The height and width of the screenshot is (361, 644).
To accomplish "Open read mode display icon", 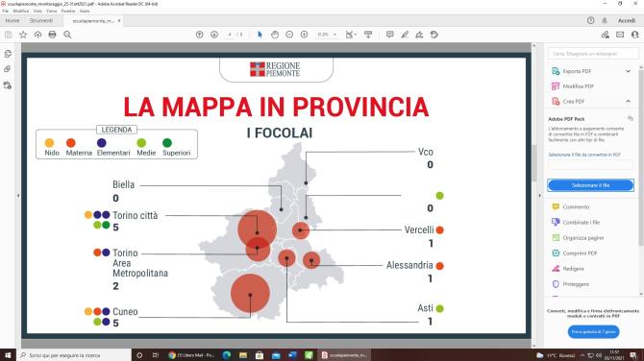I will pyautogui.click(x=368, y=35).
